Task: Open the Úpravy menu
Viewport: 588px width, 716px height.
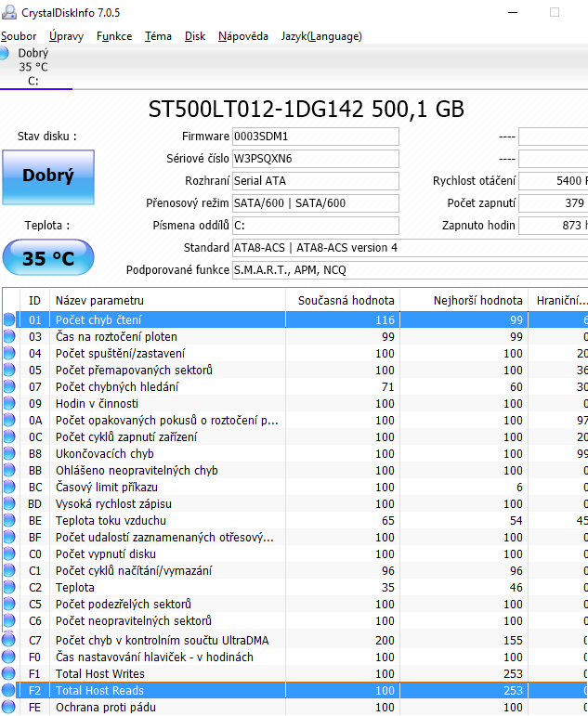Action: (67, 36)
